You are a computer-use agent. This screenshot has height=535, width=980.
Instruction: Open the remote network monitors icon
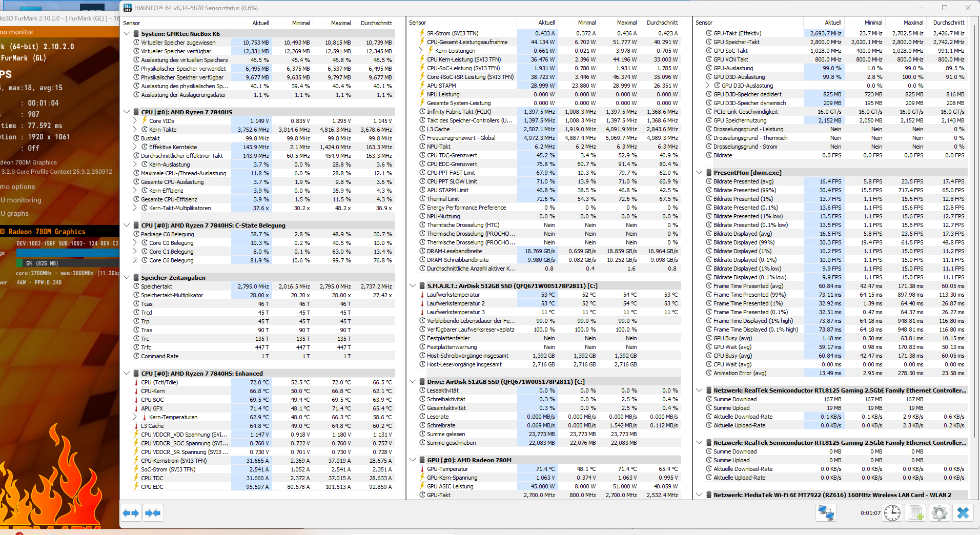point(826,513)
